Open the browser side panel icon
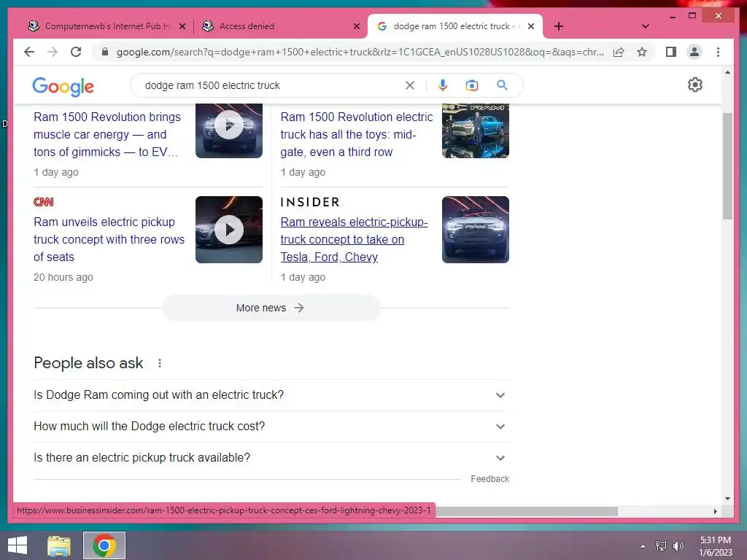 coord(671,52)
